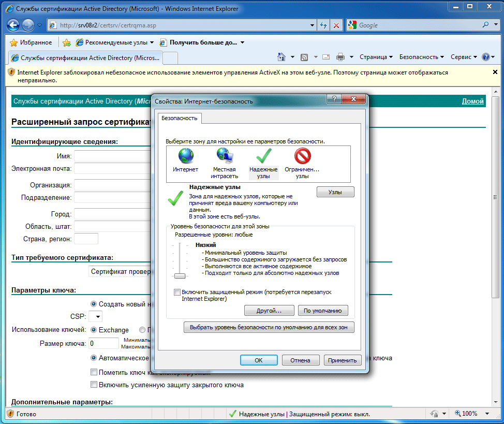Check Включить усиленную защиту закрытого ключа
Screen dimensions: 504x424
(x=94, y=385)
